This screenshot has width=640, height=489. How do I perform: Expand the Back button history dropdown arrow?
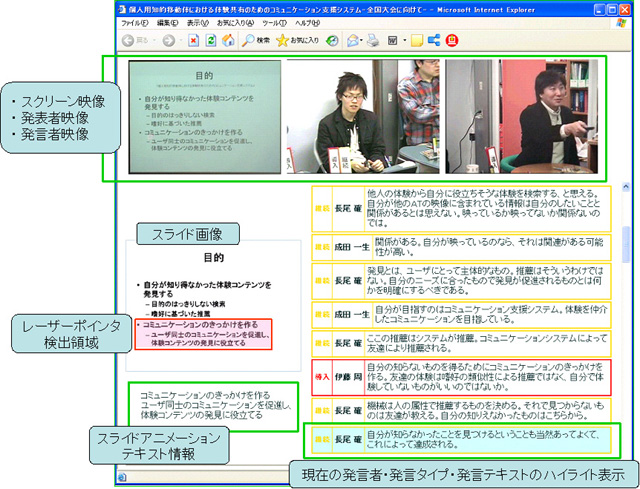pyautogui.click(x=154, y=40)
